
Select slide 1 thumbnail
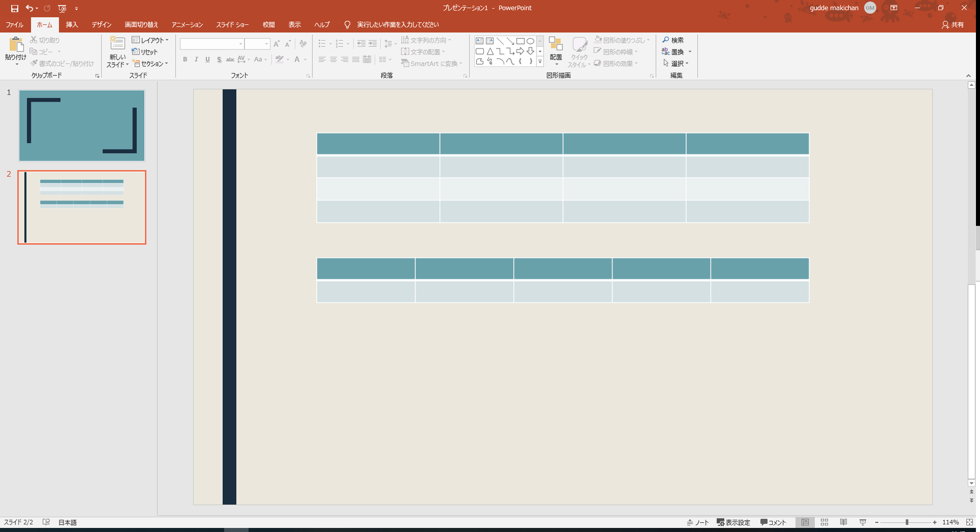point(82,125)
